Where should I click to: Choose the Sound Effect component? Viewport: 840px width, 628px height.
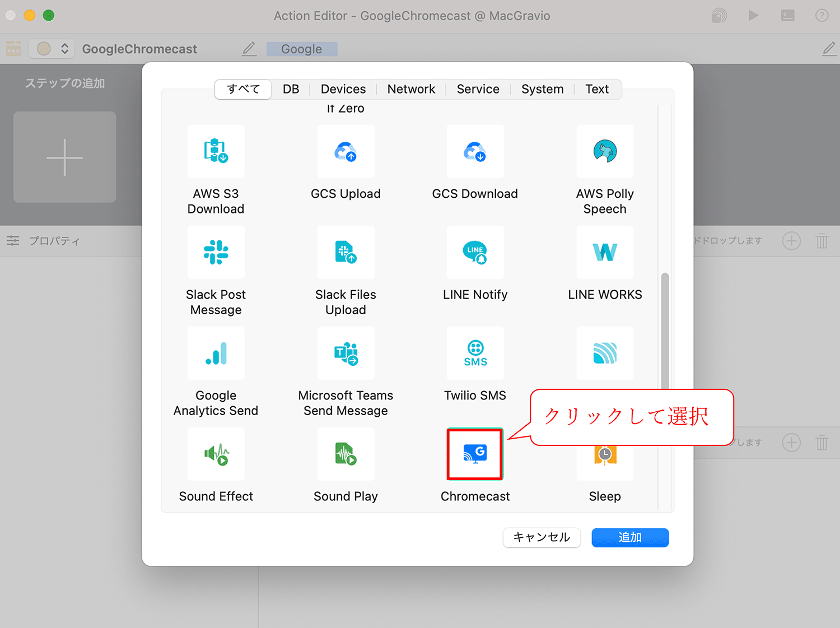(x=216, y=454)
